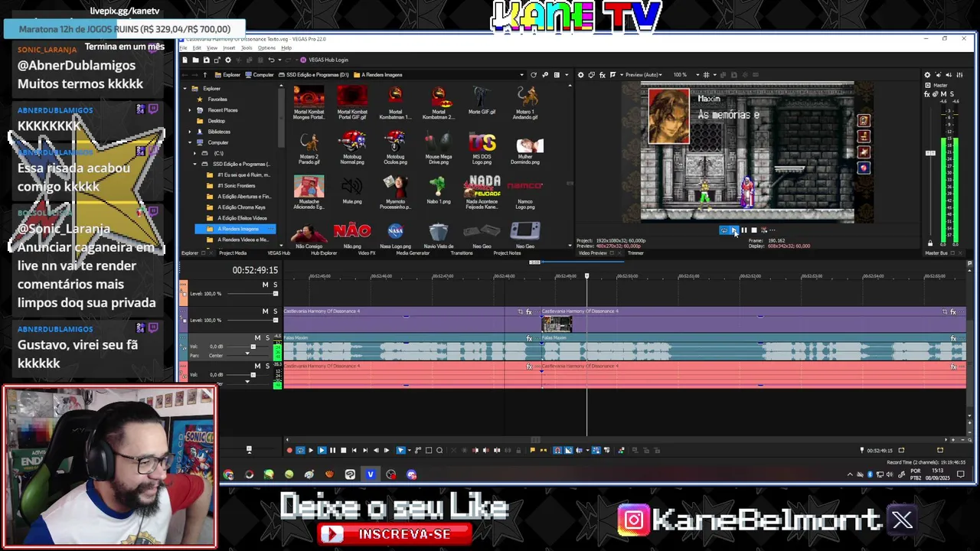
Task: Click Video Output FX icon in preview
Action: [x=603, y=75]
